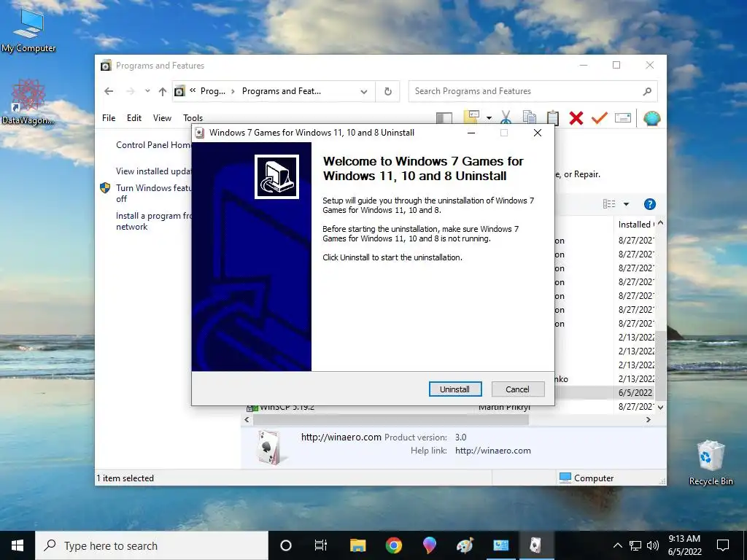Click the taskbar search box
Screen dimensions: 747x560
[152, 545]
